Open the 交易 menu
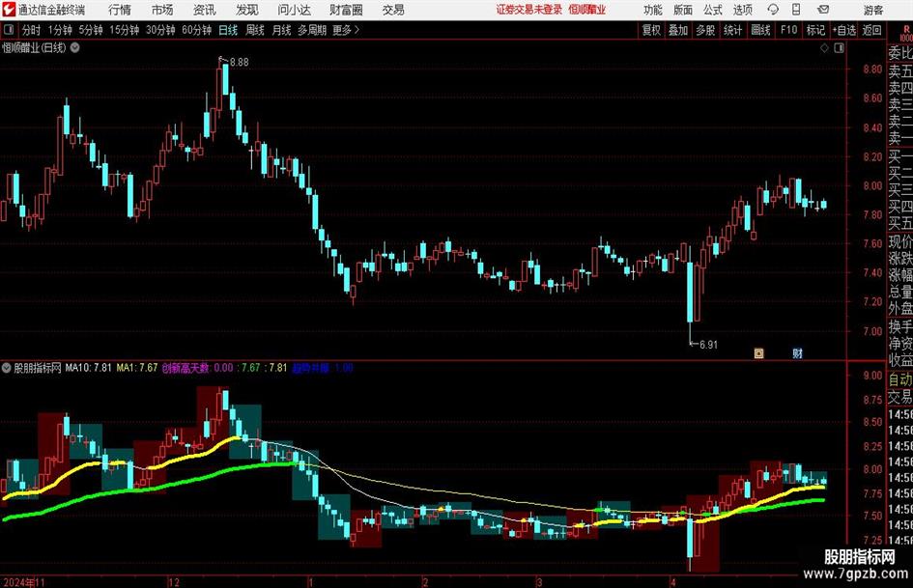Image resolution: width=913 pixels, height=588 pixels. pos(393,10)
